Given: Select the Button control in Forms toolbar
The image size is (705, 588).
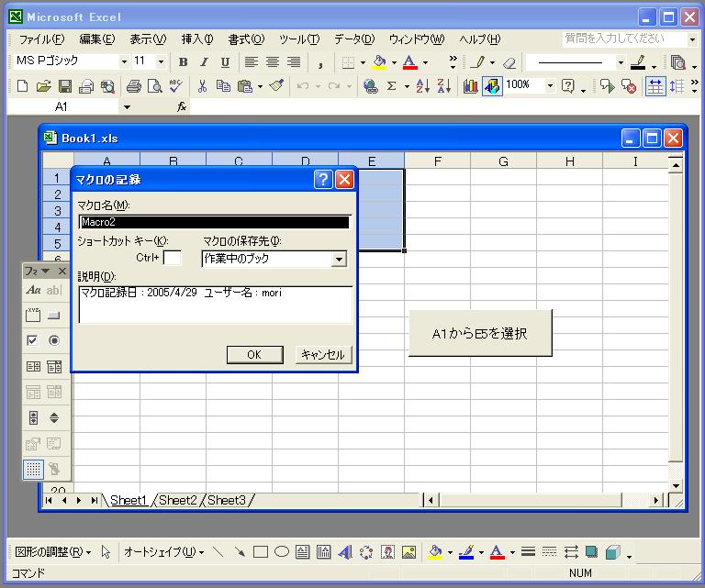Looking at the screenshot, I should pos(54,316).
